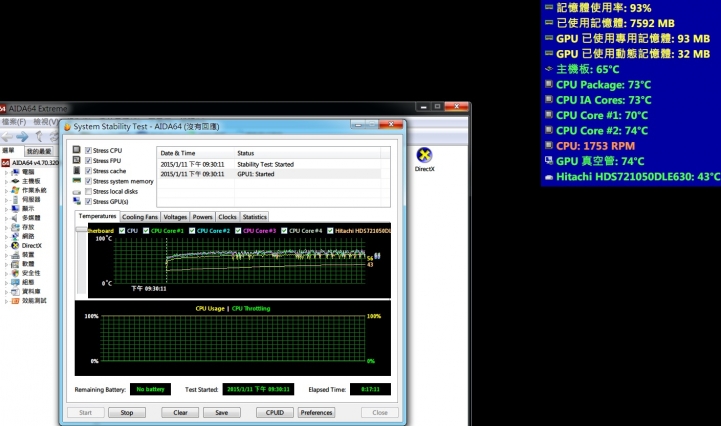Screen dimensions: 721x426
Task: Expand the 主機板 tree node arrow
Action: click(6, 181)
